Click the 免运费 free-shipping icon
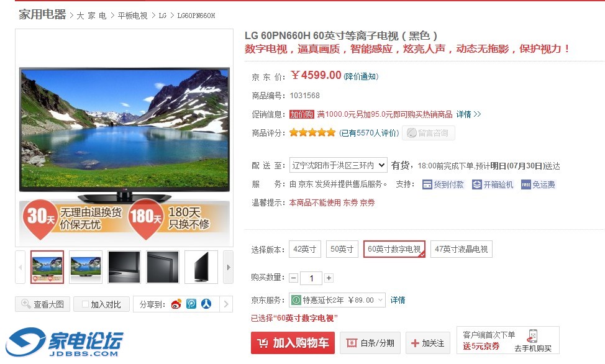This screenshot has width=605, height=364. (526, 185)
